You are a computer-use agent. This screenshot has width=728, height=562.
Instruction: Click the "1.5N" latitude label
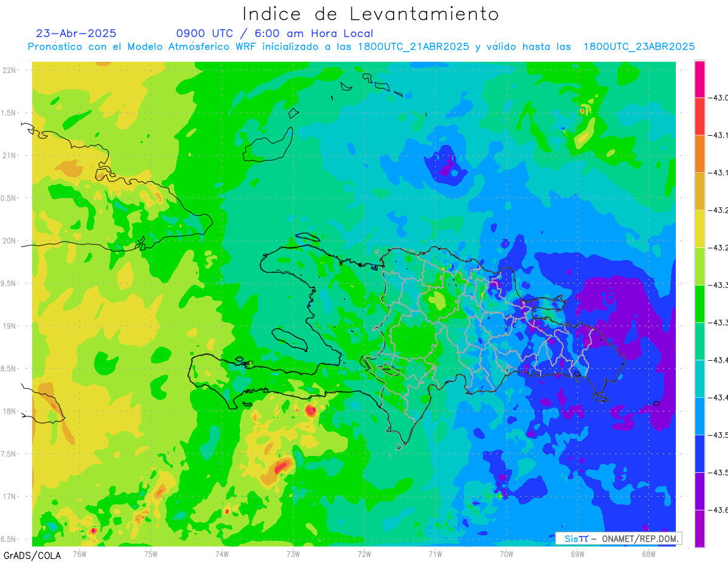click(9, 113)
